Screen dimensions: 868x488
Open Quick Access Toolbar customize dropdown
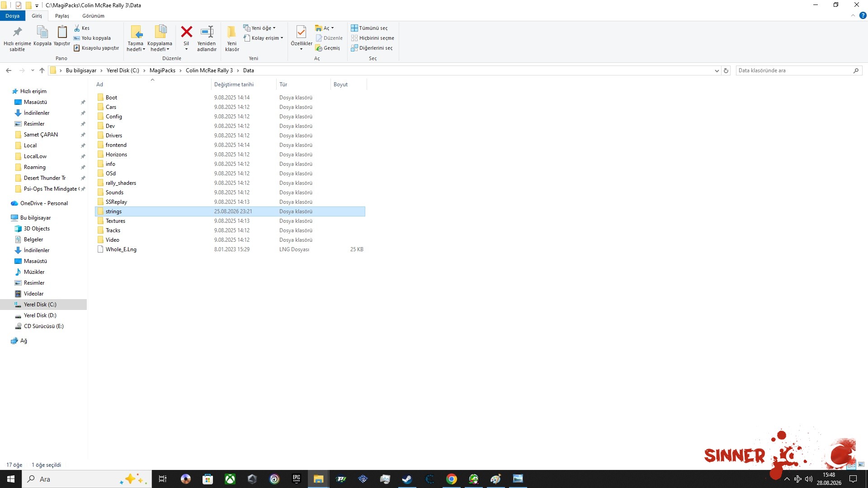pos(37,5)
